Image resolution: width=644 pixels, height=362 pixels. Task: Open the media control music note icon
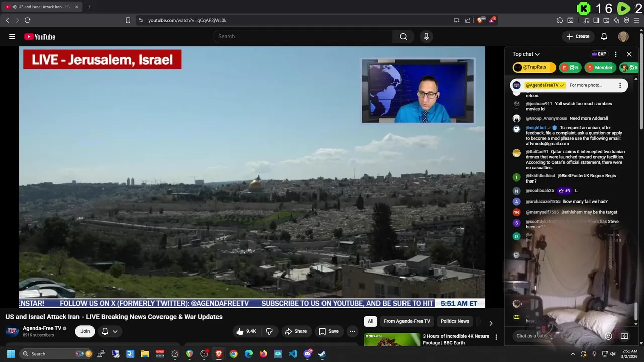(586, 20)
